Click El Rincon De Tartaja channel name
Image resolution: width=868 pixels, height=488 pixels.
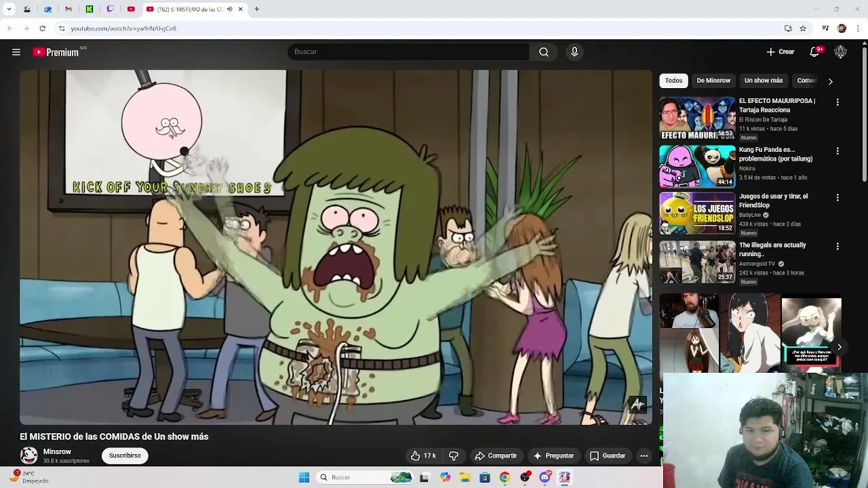[x=763, y=120]
